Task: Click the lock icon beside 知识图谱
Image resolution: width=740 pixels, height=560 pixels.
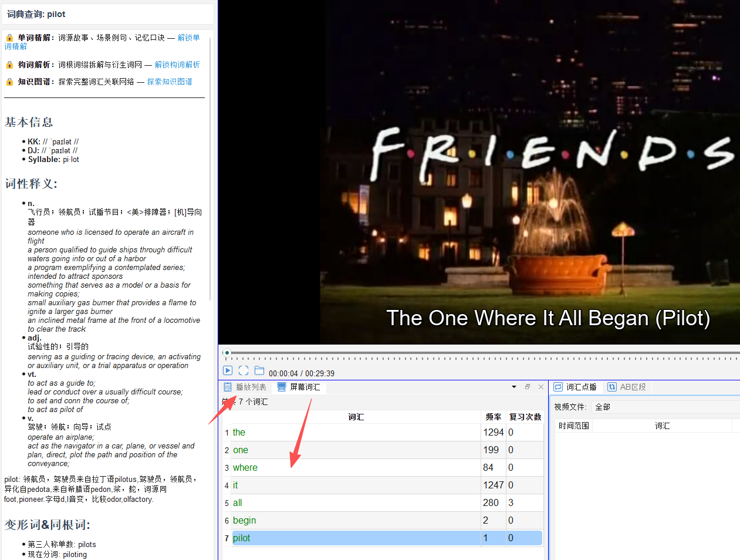Action: (x=9, y=82)
